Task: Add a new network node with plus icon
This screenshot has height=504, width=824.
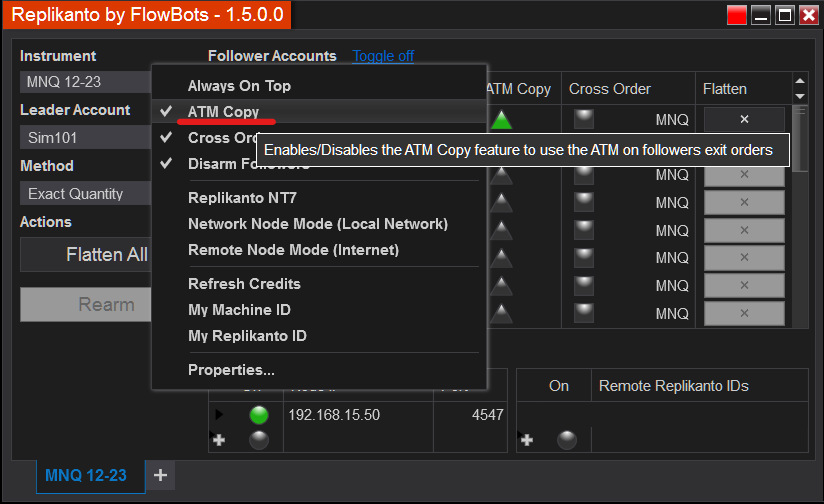Action: [219, 440]
